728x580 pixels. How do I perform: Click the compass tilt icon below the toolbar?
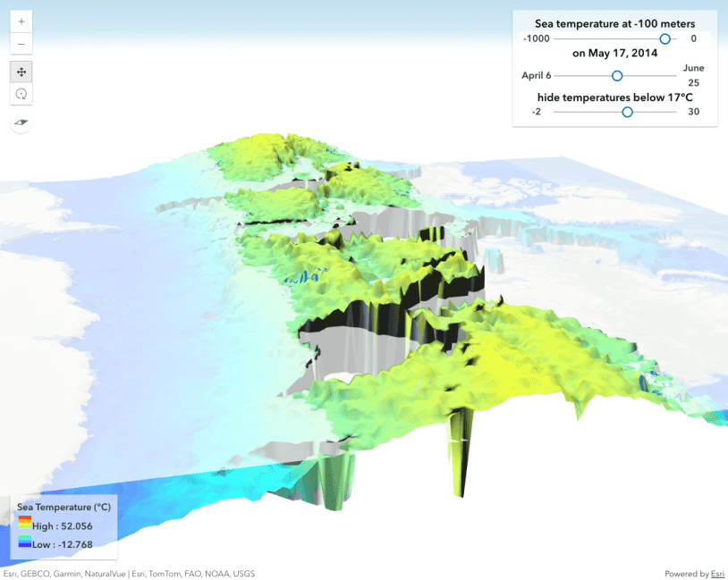(21, 122)
